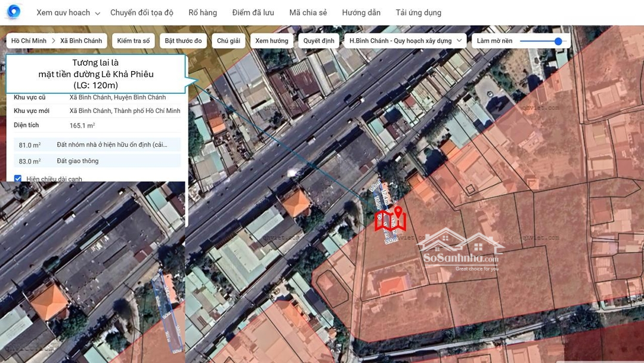
Task: Click the Quyết định button
Action: tap(319, 41)
